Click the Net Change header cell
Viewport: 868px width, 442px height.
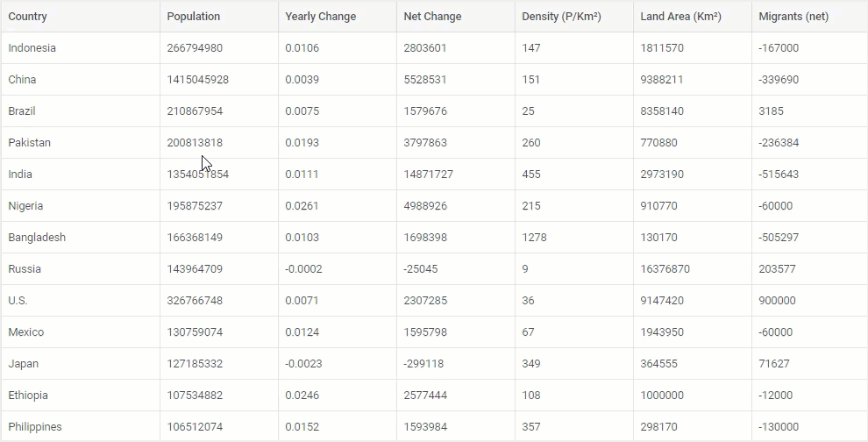click(x=456, y=17)
